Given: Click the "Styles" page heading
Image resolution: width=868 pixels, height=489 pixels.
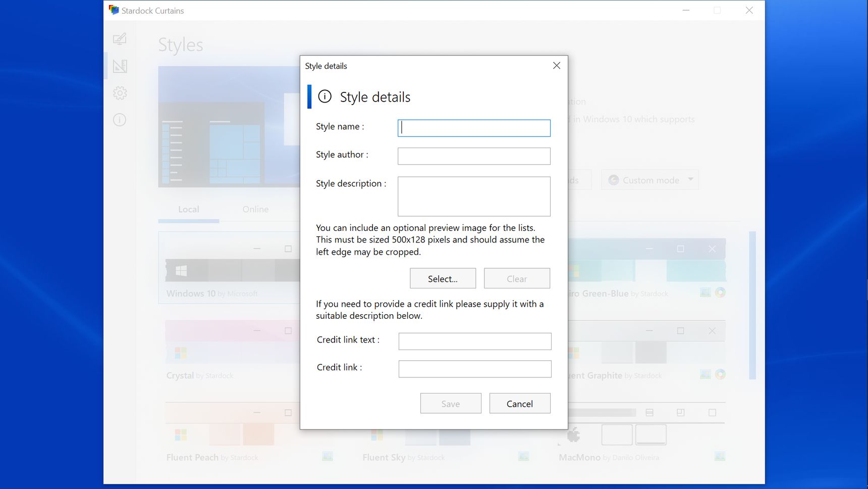Looking at the screenshot, I should pos(181,45).
